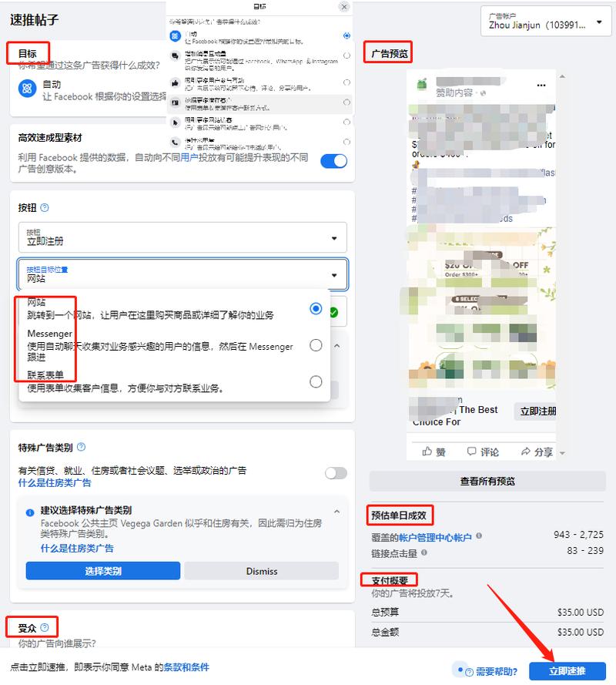Select the 网站 radio button

(x=316, y=308)
